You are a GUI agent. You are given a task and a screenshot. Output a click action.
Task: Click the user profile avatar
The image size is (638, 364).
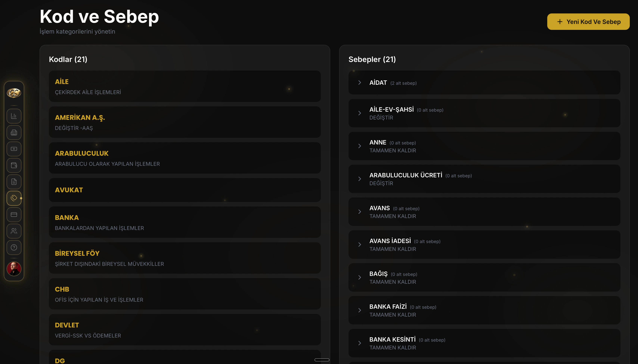14,269
